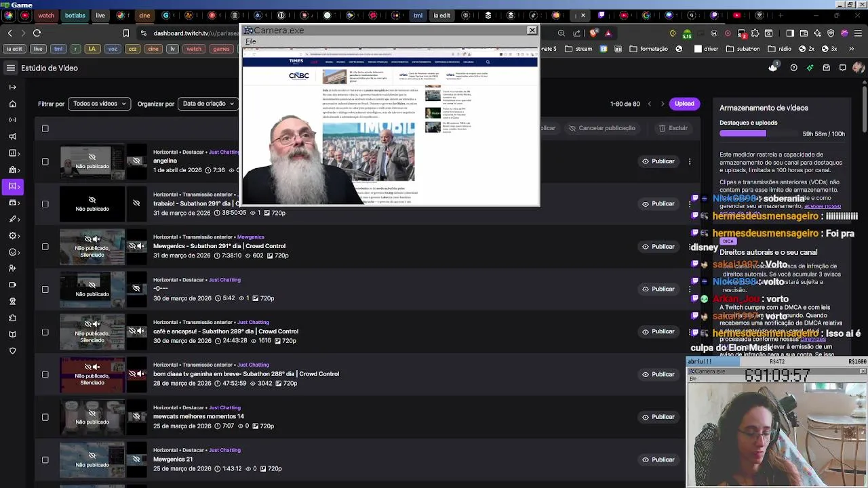Open the notifications icon with badge 1
868x488 pixels.
click(x=773, y=67)
